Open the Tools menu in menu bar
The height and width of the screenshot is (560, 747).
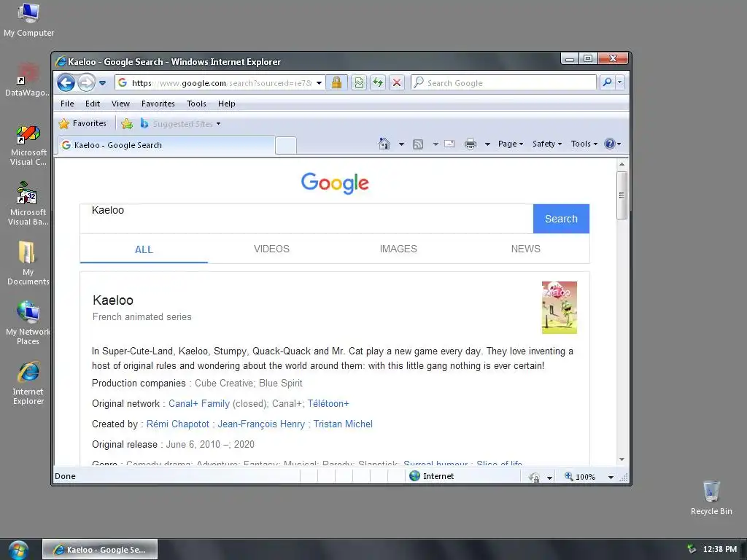(196, 104)
